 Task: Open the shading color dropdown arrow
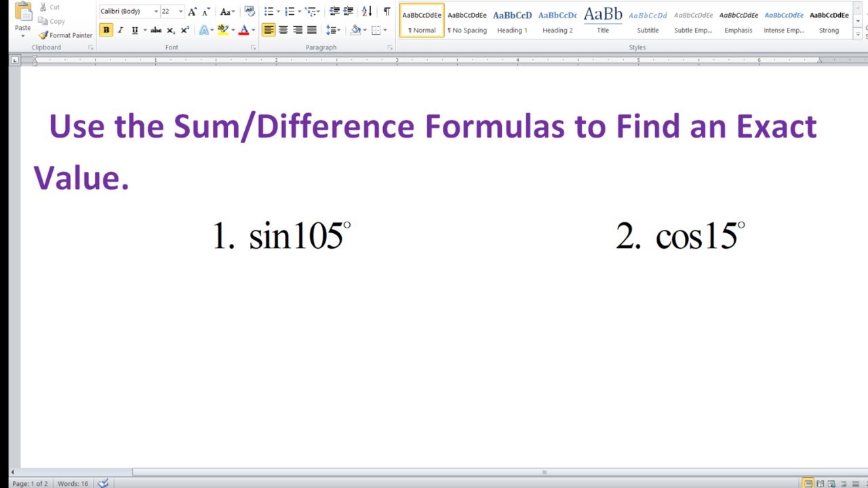(365, 30)
